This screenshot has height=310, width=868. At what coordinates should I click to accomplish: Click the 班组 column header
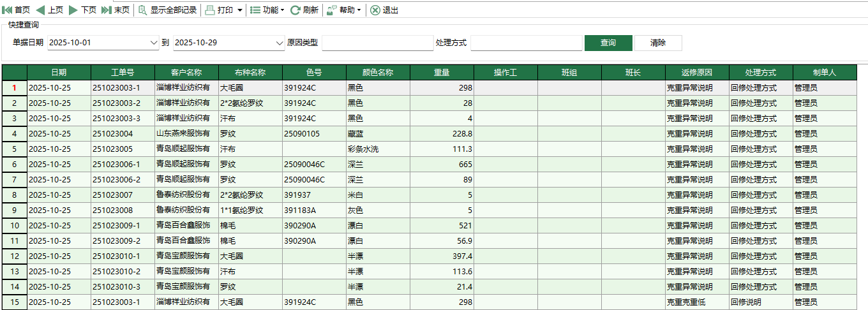tap(570, 72)
